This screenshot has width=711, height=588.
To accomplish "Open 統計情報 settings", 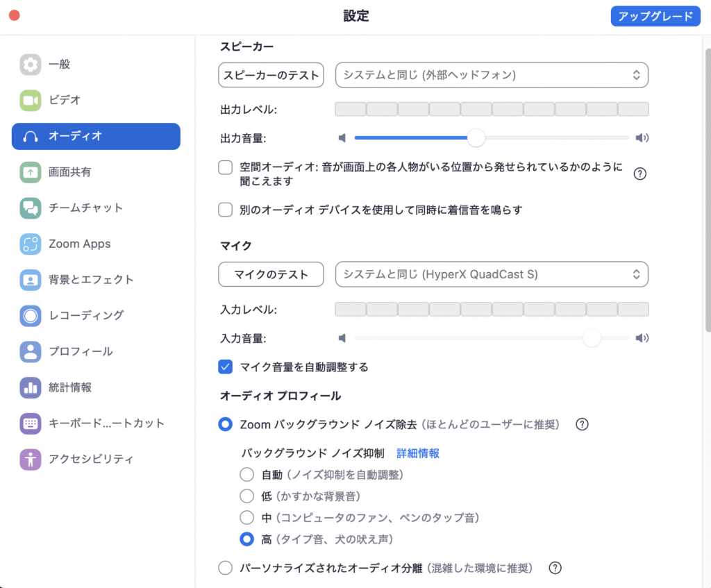I will [x=96, y=387].
